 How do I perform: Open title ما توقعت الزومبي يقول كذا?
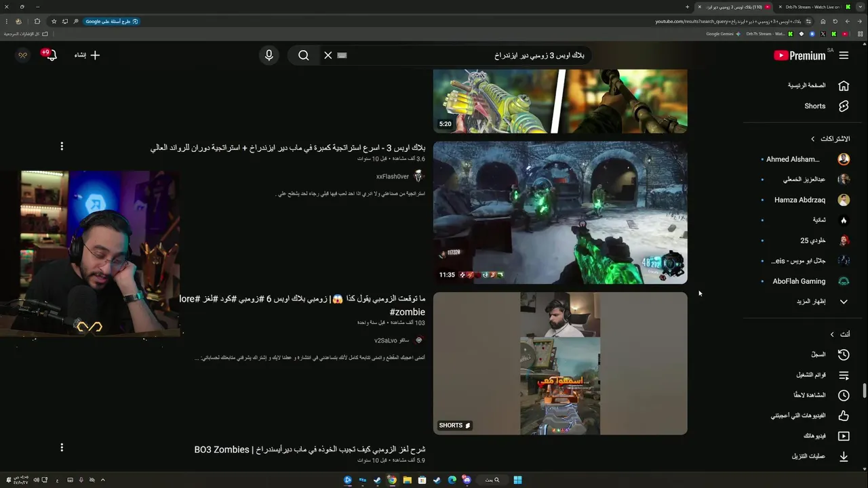tap(302, 305)
